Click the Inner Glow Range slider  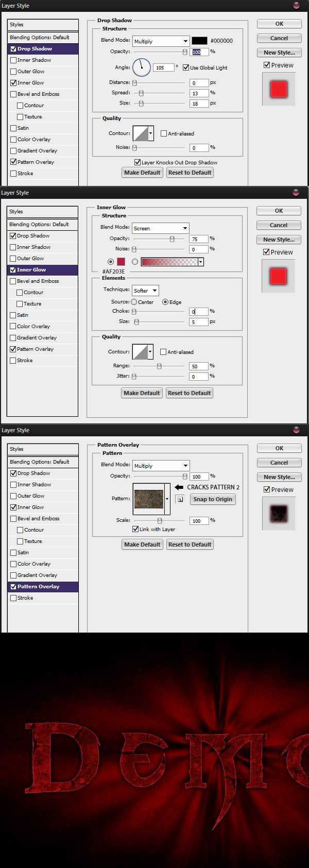159,366
